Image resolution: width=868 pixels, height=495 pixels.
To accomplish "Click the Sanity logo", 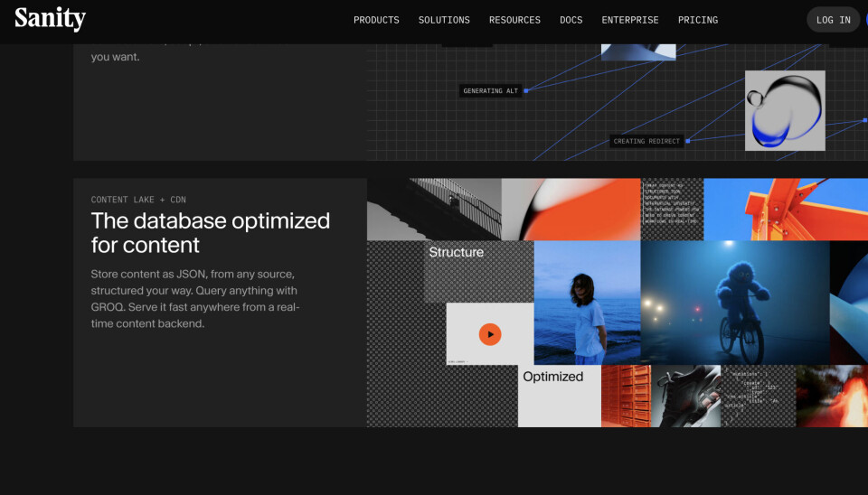I will (x=50, y=19).
